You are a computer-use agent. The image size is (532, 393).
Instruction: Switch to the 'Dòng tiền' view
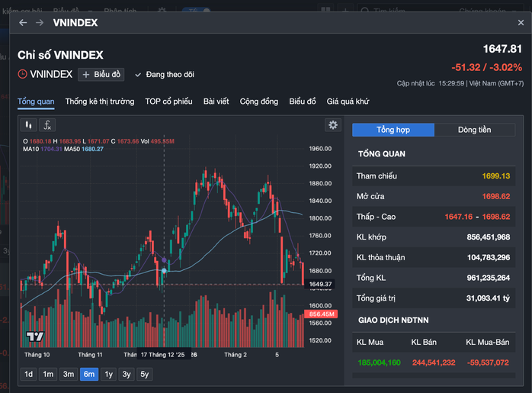(x=474, y=130)
